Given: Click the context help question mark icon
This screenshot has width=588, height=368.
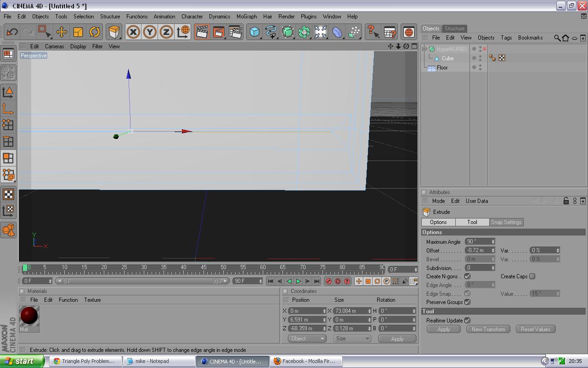Looking at the screenshot, I should click(x=373, y=32).
